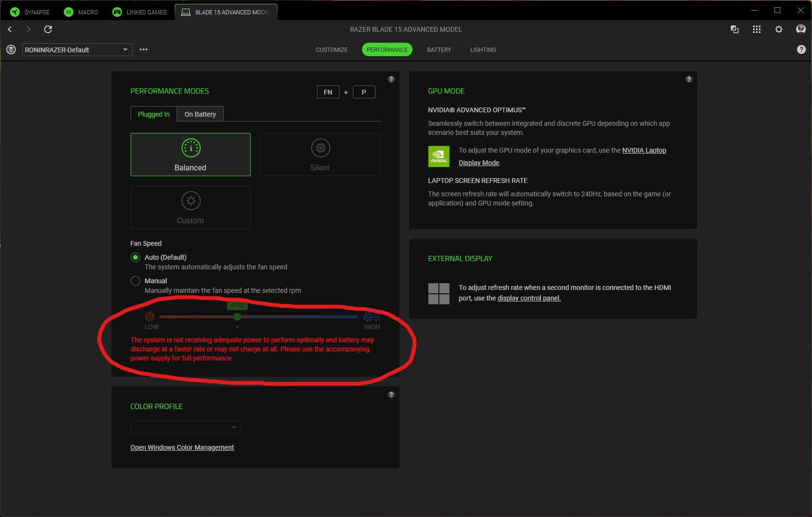Viewport: 812px width, 517px height.
Task: Click the refresh icon
Action: [x=48, y=29]
